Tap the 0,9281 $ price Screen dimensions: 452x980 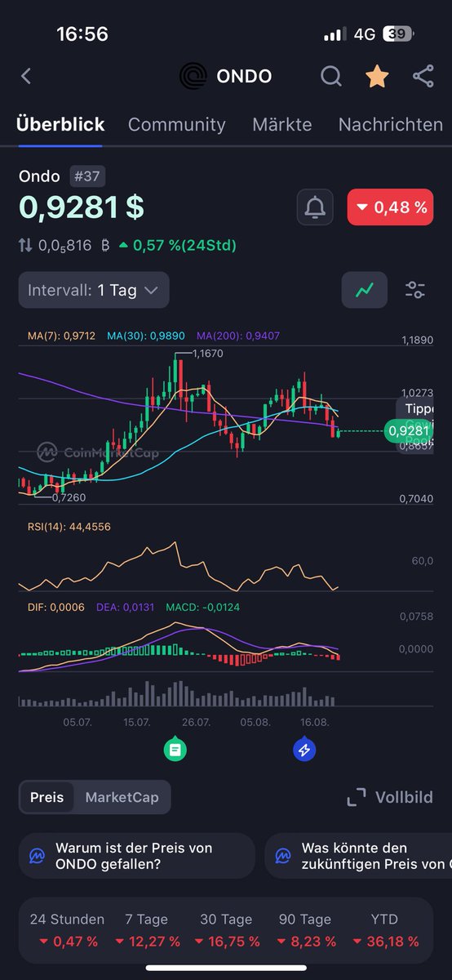(x=82, y=207)
